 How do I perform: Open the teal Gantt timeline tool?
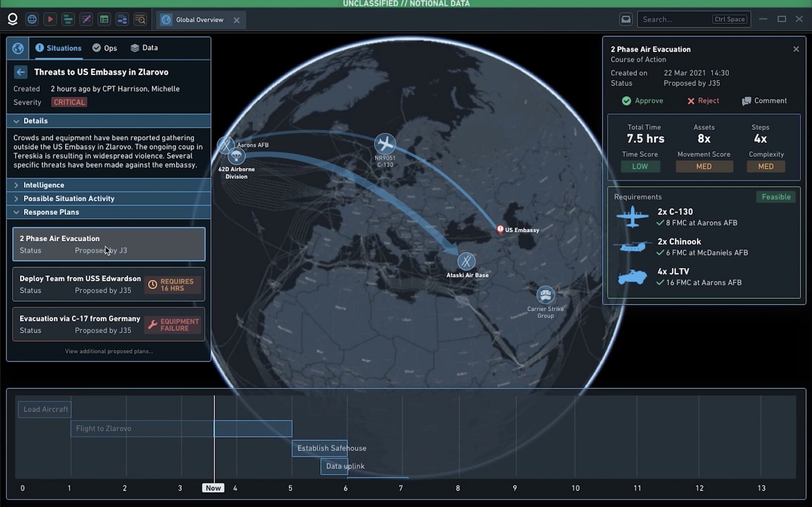click(x=68, y=19)
